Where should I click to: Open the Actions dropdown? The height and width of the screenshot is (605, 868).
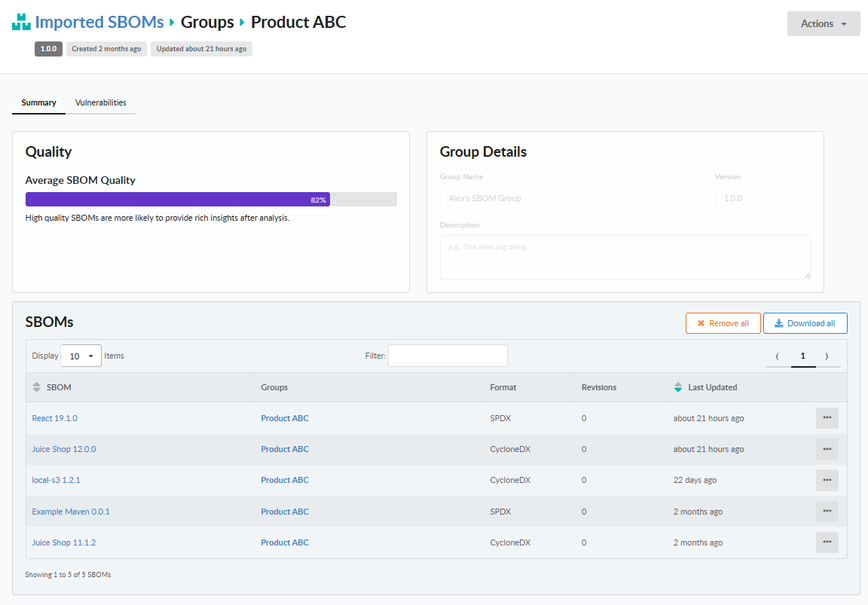(823, 23)
